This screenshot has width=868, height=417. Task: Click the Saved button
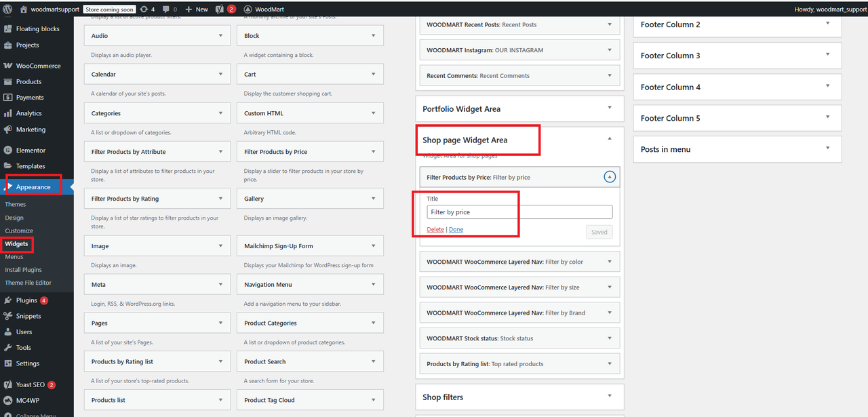[x=599, y=232]
